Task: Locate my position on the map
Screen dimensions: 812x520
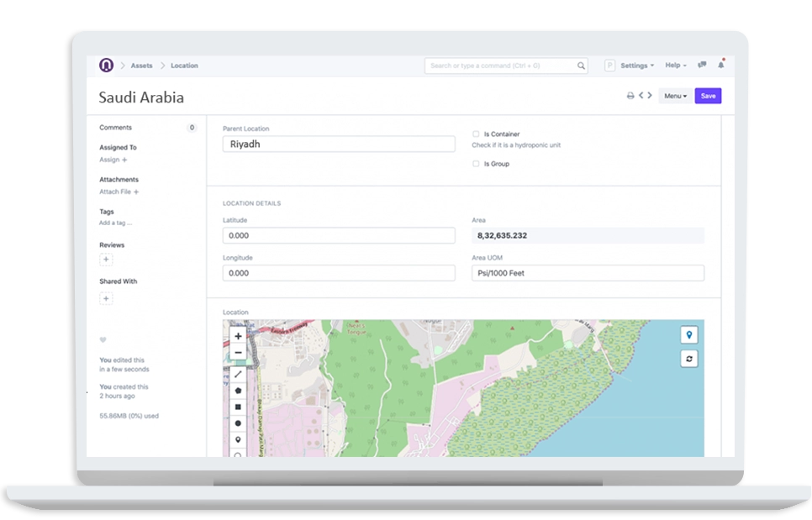Action: click(x=688, y=335)
